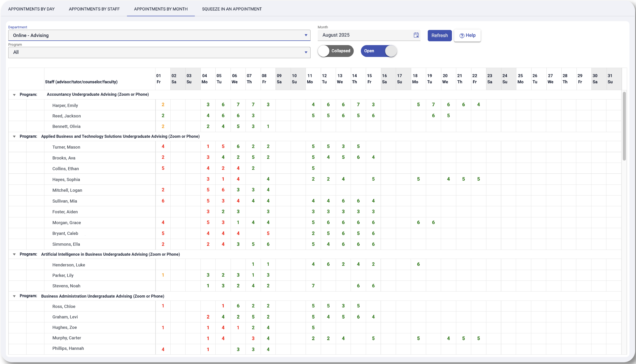Select the Appointments By Month tab
The image size is (636, 364).
click(161, 9)
